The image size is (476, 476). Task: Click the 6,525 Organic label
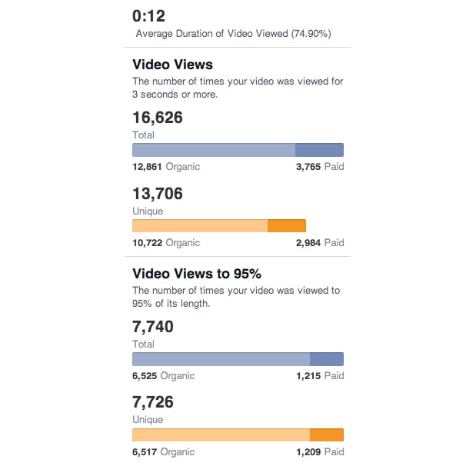(x=163, y=376)
